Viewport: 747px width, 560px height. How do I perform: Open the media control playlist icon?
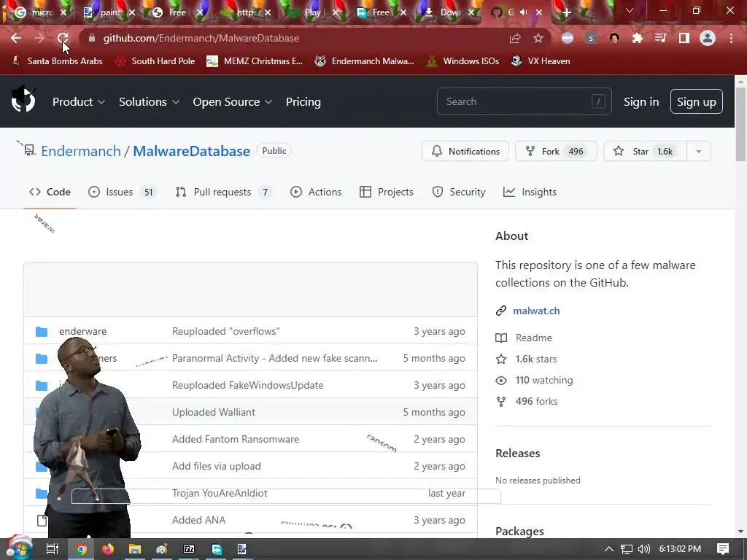661,38
